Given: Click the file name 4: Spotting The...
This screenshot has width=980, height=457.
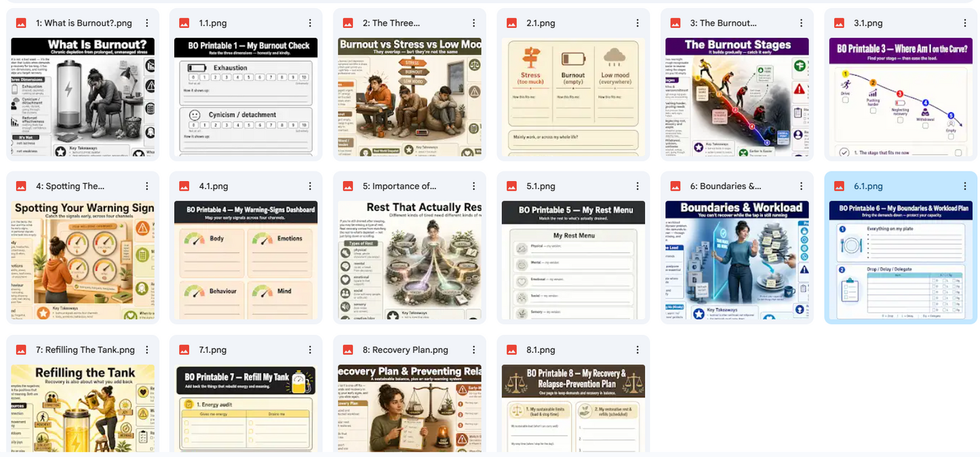Looking at the screenshot, I should click(70, 186).
